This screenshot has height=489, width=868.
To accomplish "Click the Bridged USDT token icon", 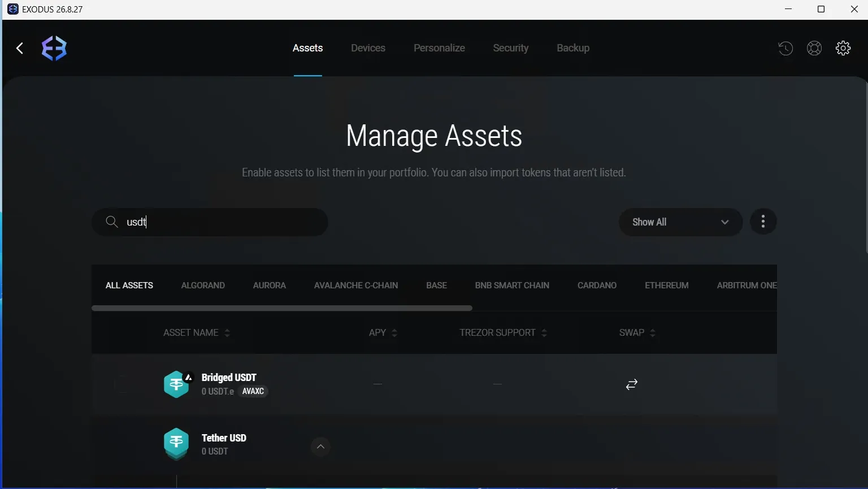I will tap(176, 384).
